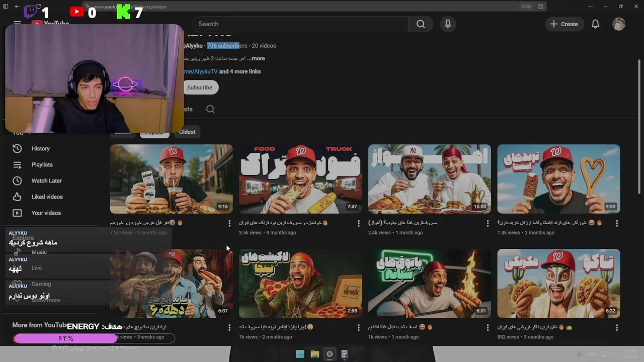
Task: Click '20 videos' text
Action: [x=264, y=46]
